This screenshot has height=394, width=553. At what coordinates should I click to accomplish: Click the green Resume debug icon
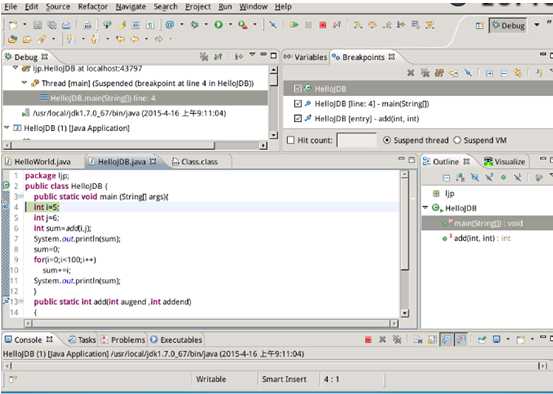[x=294, y=25]
